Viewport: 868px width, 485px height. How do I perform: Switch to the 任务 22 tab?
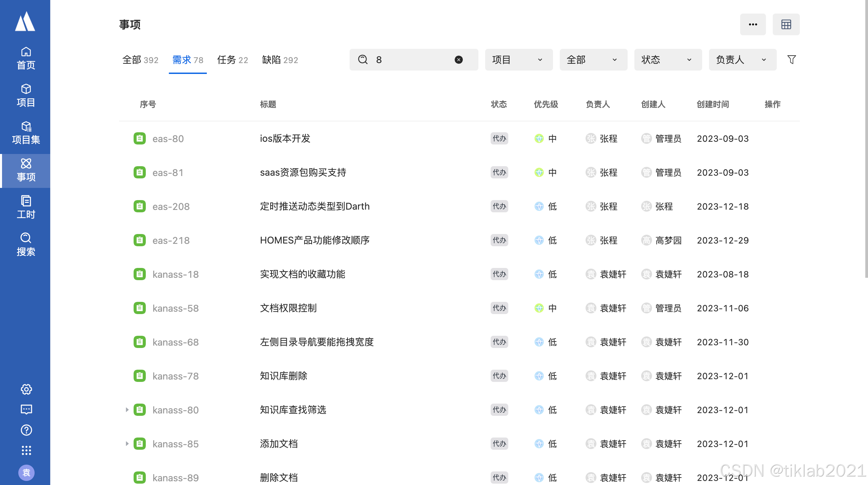pos(233,60)
